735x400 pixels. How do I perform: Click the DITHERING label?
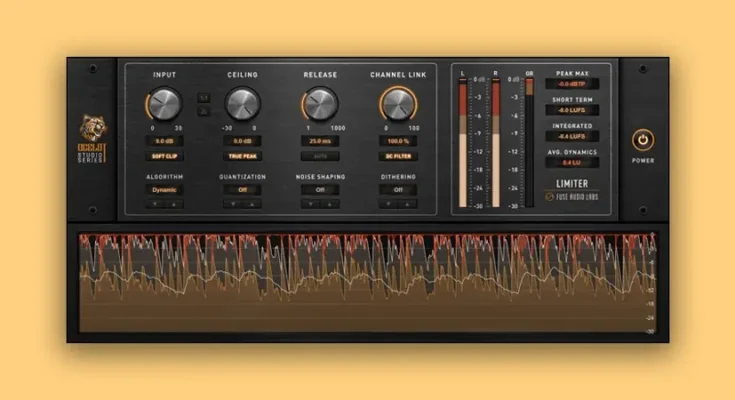click(398, 177)
